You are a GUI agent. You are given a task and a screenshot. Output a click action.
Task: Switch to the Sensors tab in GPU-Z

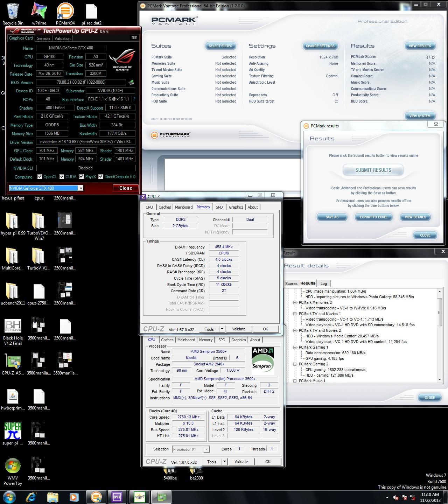point(44,38)
